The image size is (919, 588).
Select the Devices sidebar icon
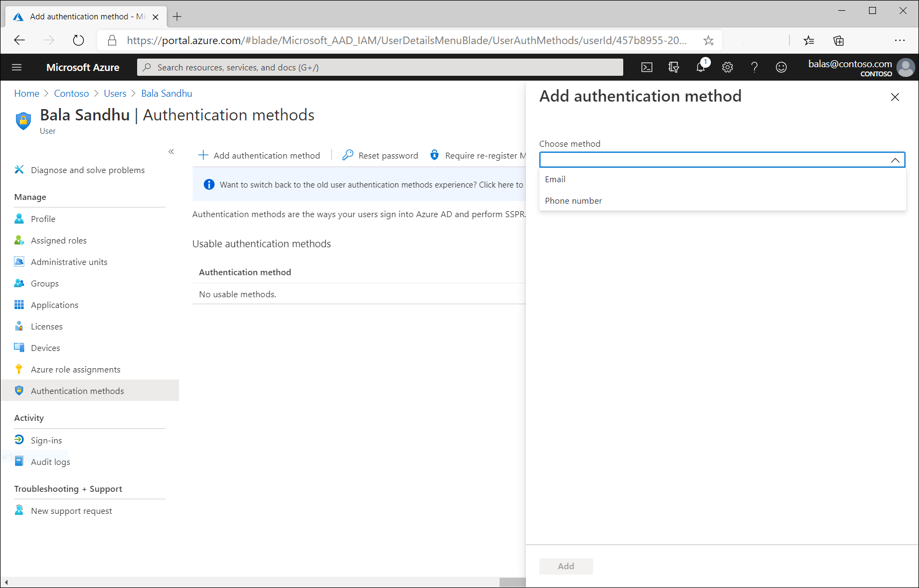click(x=19, y=347)
